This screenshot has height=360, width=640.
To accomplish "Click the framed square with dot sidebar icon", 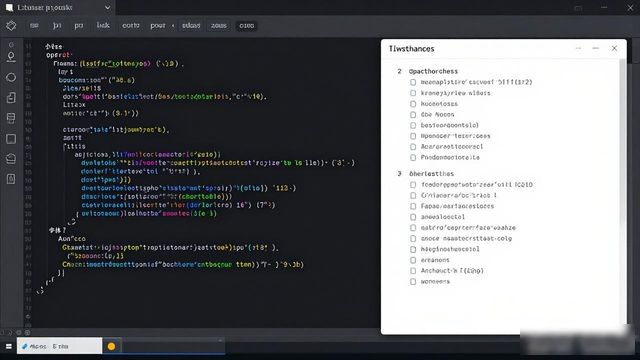I will 11,179.
